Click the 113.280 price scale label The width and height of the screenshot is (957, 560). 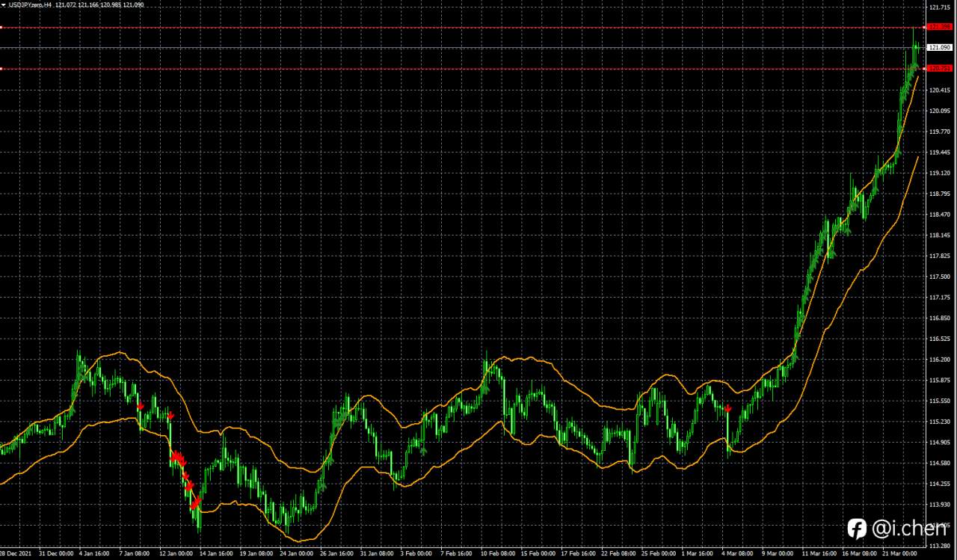pos(939,546)
